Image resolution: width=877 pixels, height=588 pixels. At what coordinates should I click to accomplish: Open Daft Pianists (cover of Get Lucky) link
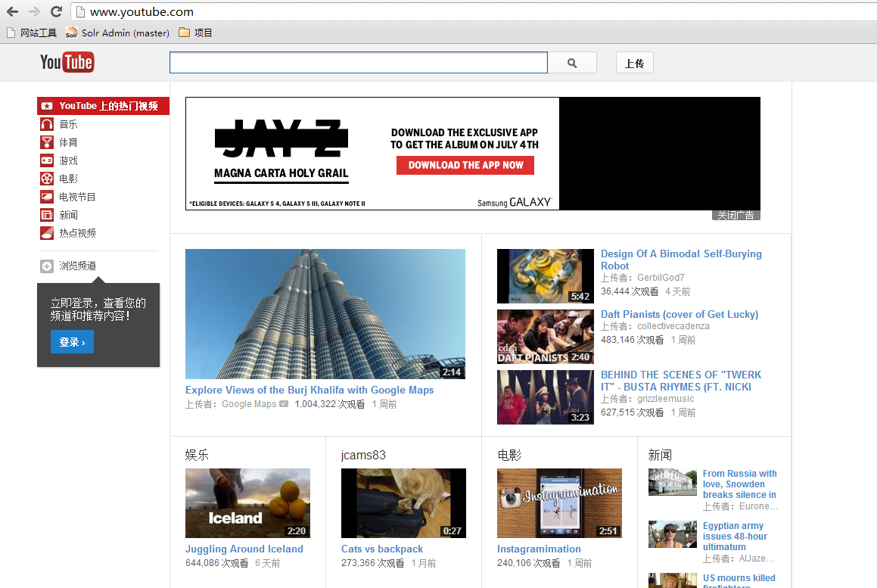pos(680,314)
